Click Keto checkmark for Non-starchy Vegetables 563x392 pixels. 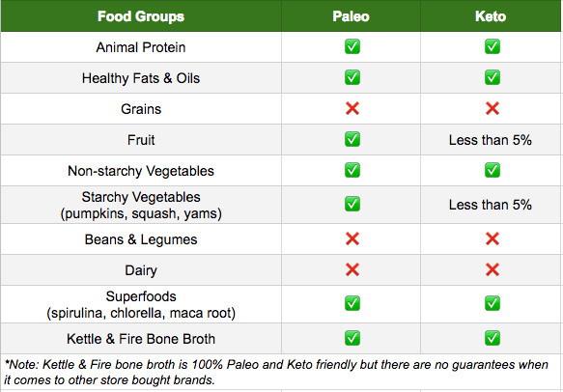click(492, 170)
